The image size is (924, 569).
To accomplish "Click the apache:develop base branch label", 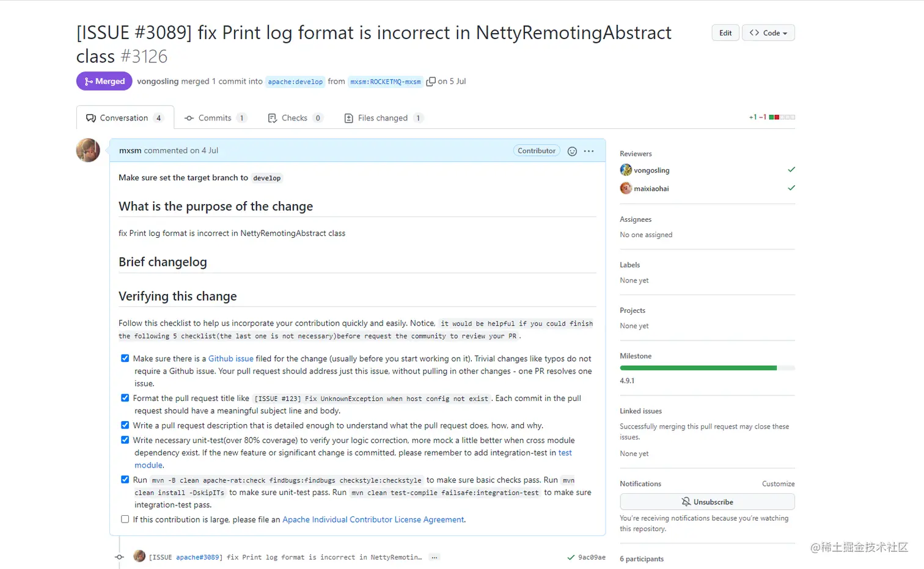I will pos(295,82).
